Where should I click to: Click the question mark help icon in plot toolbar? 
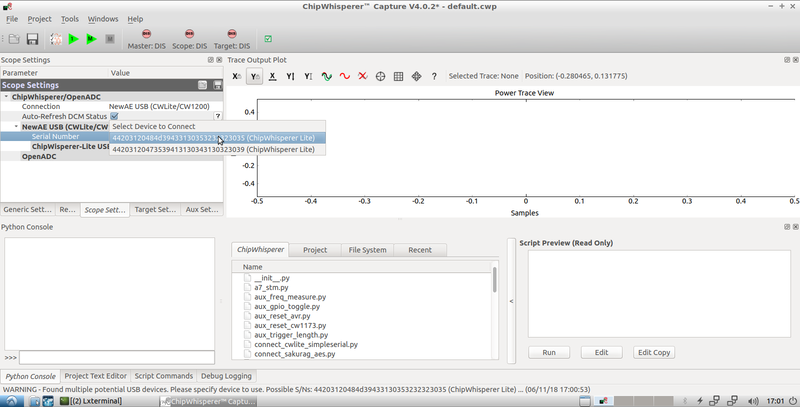434,76
